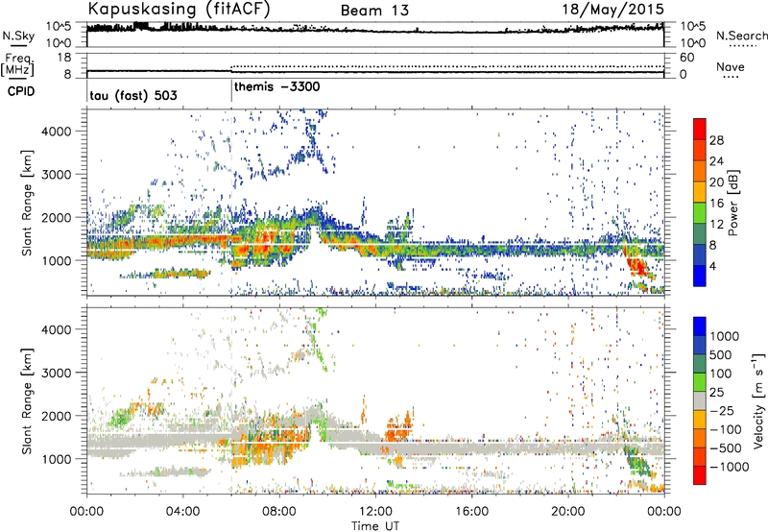Select the "08:00" time tick label
This screenshot has height=532, width=768.
(x=278, y=512)
